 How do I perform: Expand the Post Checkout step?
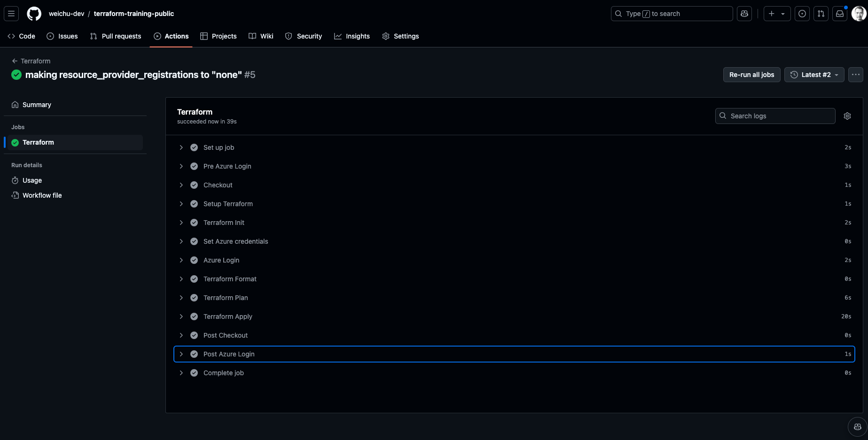tap(514, 335)
